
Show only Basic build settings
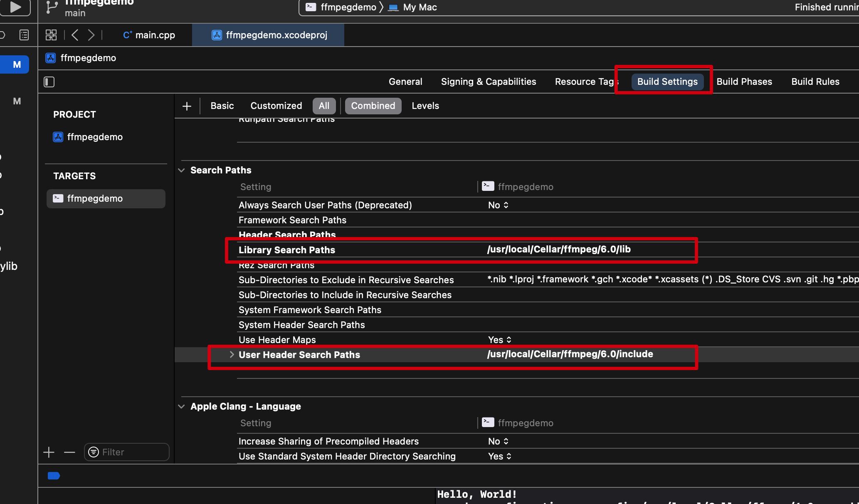[222, 106]
